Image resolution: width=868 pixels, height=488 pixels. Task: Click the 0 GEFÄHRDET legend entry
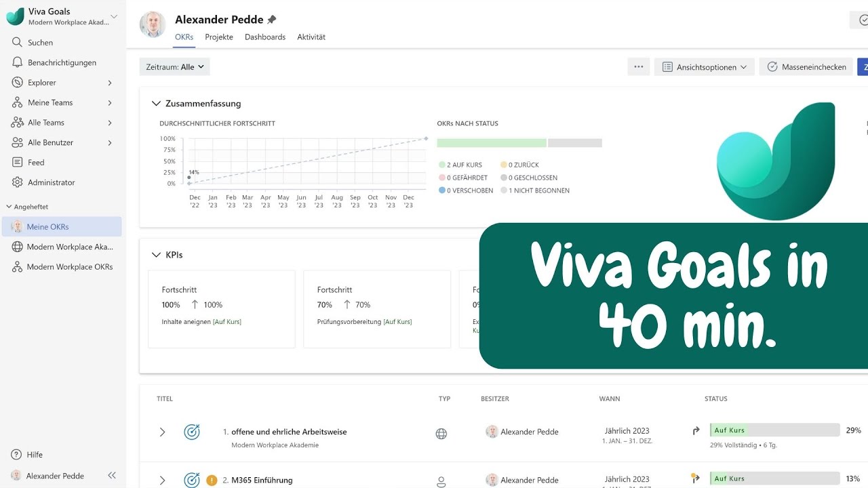click(463, 178)
